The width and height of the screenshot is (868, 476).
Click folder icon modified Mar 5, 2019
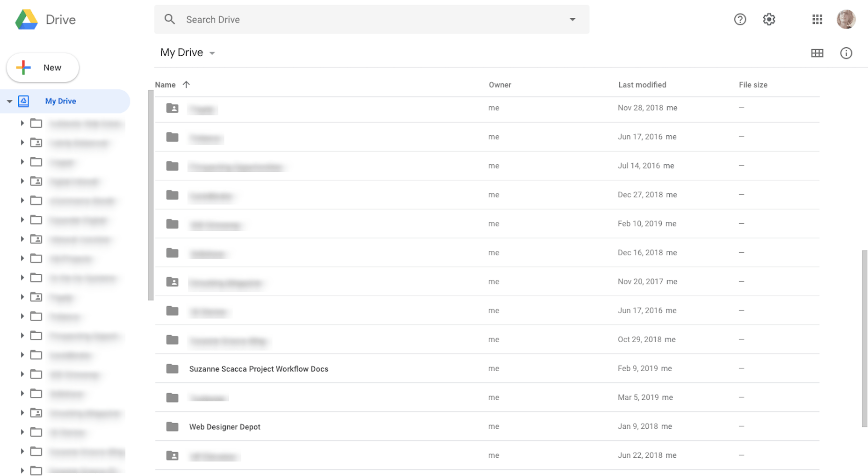[x=173, y=398]
